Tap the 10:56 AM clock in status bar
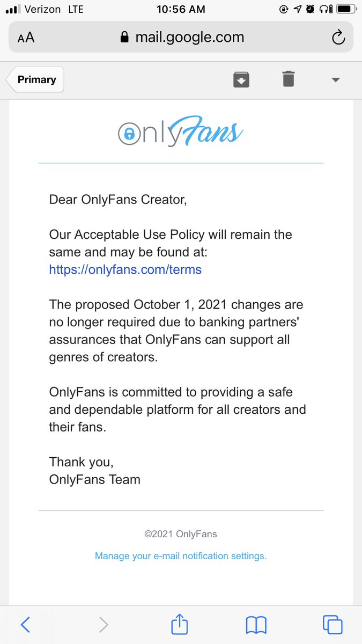This screenshot has height=644, width=362. point(181,9)
